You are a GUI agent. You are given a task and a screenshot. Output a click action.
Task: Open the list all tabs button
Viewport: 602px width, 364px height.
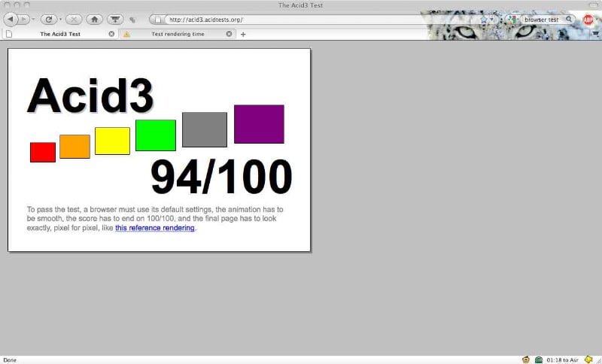[x=595, y=34]
